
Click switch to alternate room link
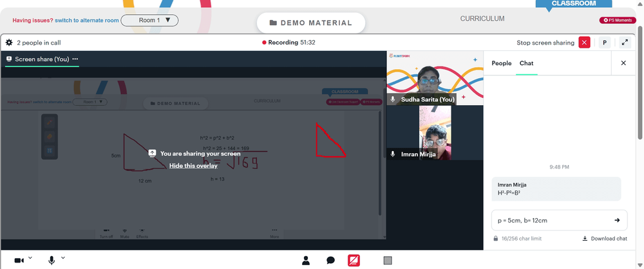point(87,20)
